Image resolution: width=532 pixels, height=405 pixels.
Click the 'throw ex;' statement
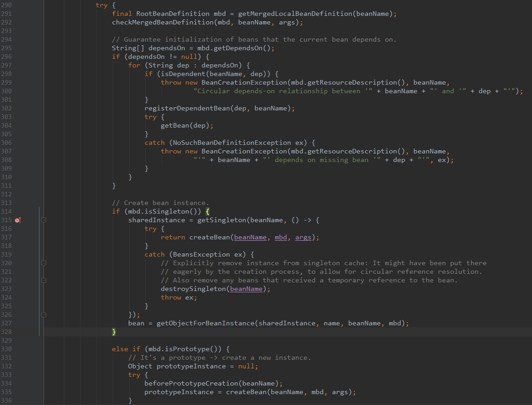click(x=179, y=297)
